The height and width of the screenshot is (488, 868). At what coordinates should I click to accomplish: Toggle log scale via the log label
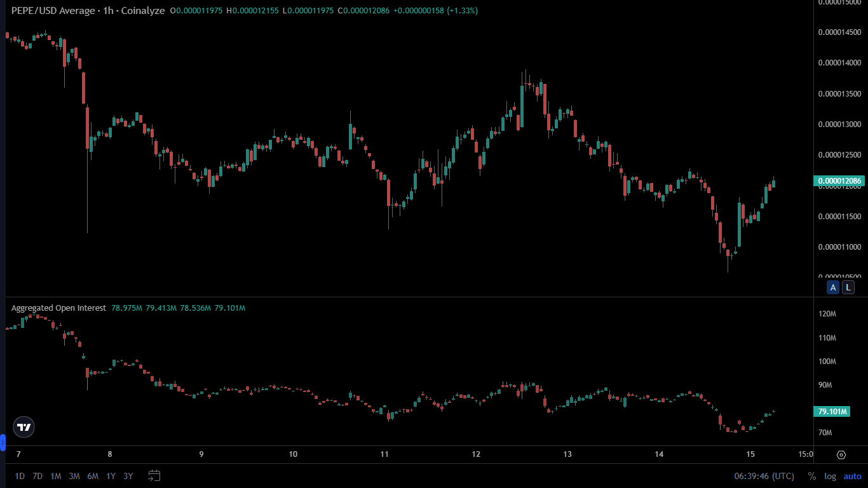830,475
